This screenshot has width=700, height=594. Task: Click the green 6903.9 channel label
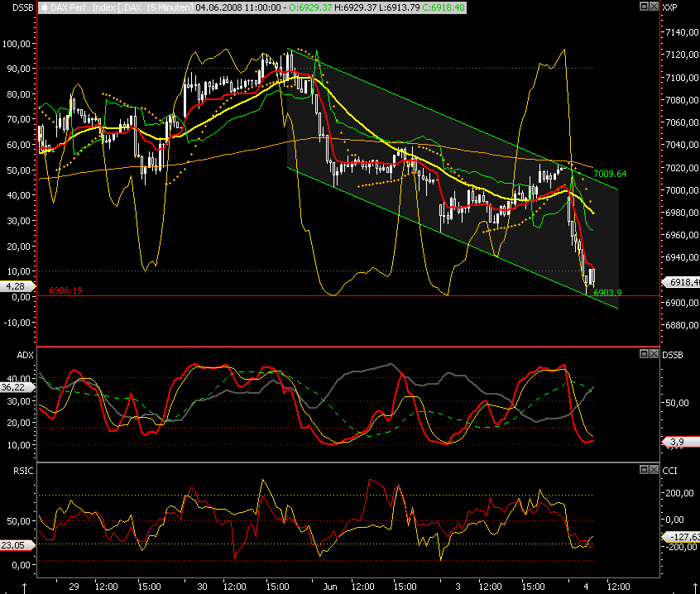pyautogui.click(x=607, y=293)
